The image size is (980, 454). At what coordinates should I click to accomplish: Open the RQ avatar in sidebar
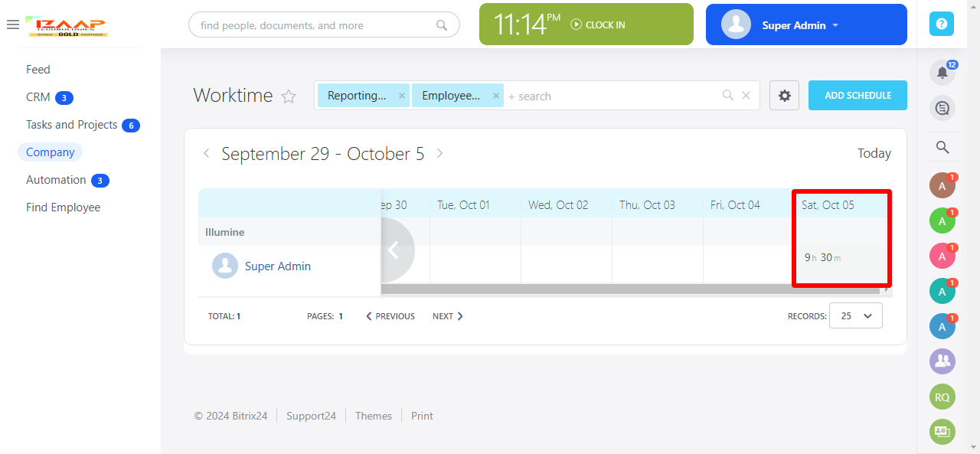pos(942,397)
